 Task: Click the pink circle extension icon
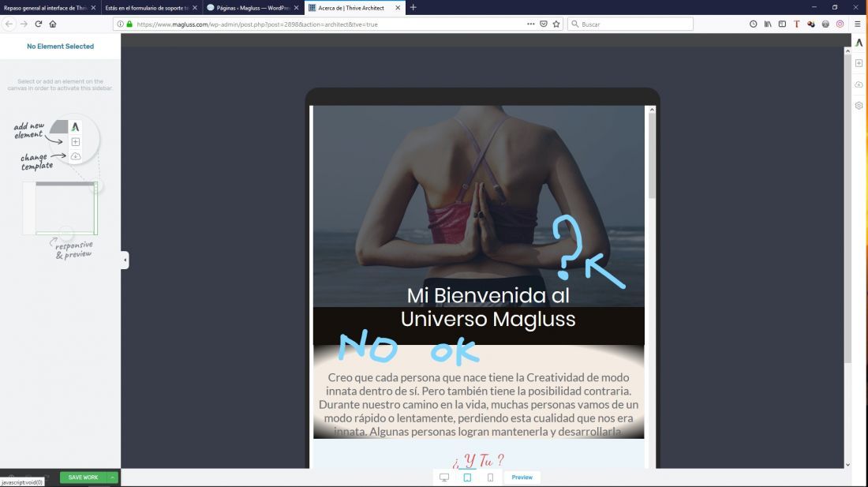(840, 24)
